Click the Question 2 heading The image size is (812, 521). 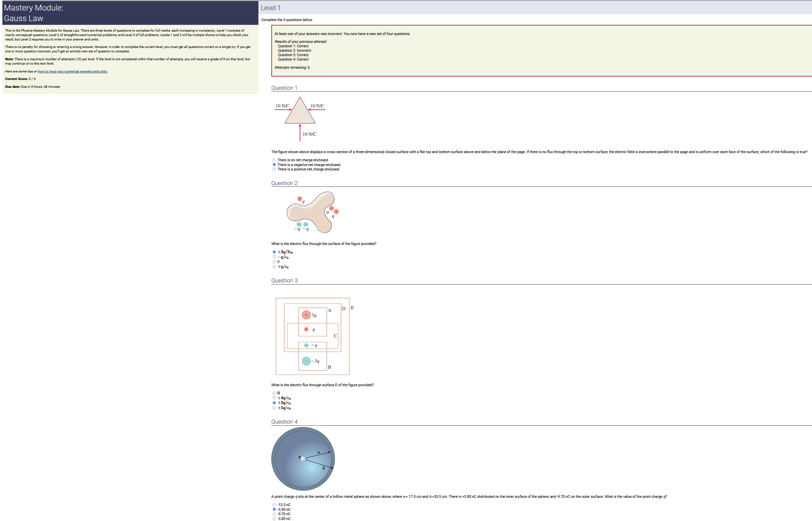(x=284, y=183)
